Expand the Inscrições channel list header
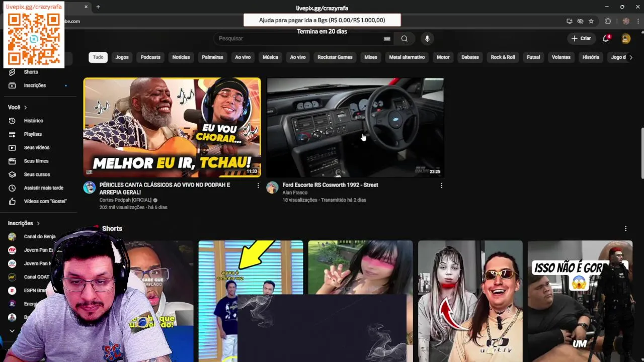Viewport: 644px width, 362px height. tap(24, 223)
